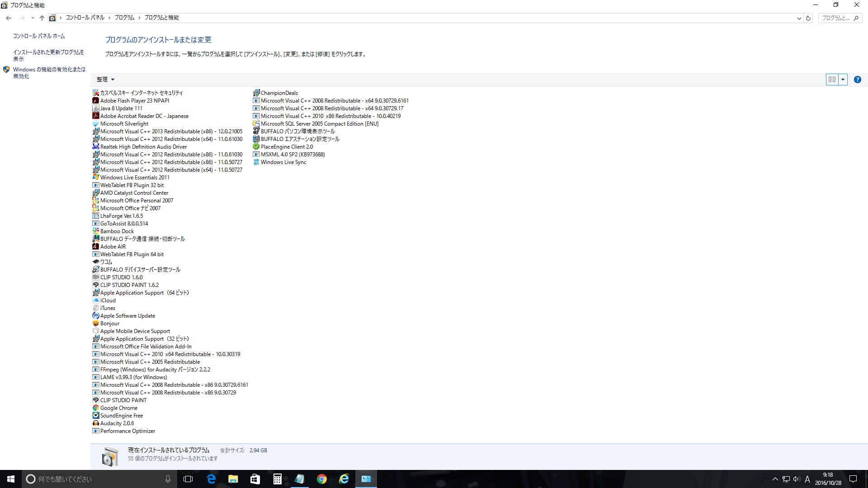Click the Microsoft SQL Server 2005 Compact icon
The image size is (868, 488).
pos(256,124)
